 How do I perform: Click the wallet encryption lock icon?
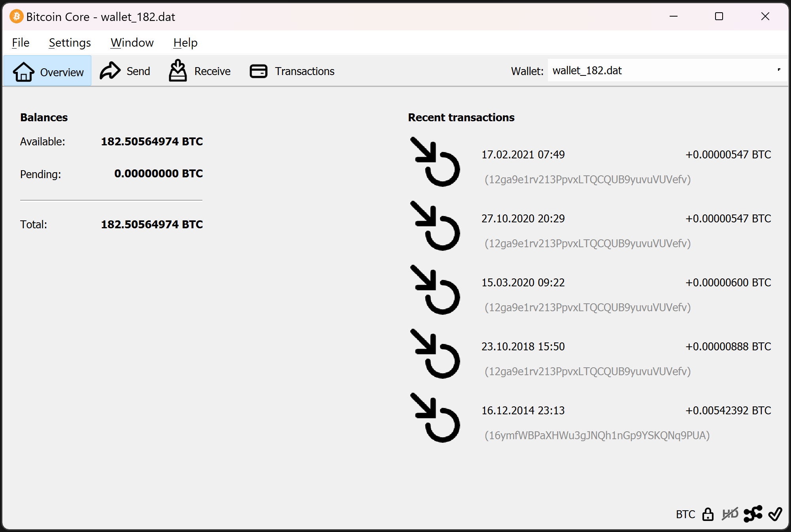click(708, 514)
